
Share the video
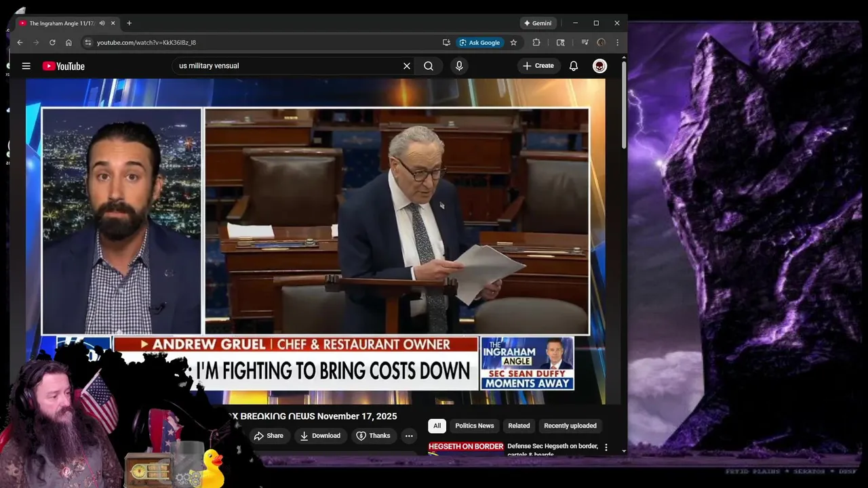point(269,436)
